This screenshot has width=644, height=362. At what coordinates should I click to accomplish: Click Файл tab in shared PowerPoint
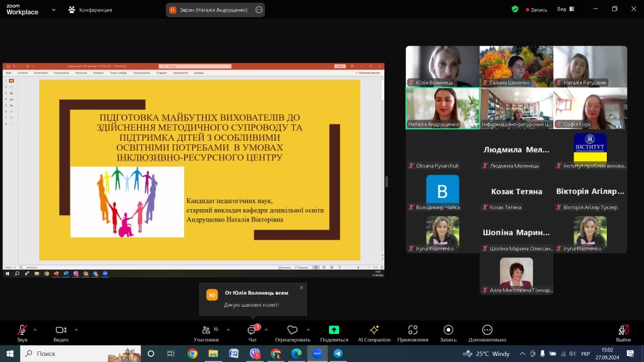click(x=9, y=73)
